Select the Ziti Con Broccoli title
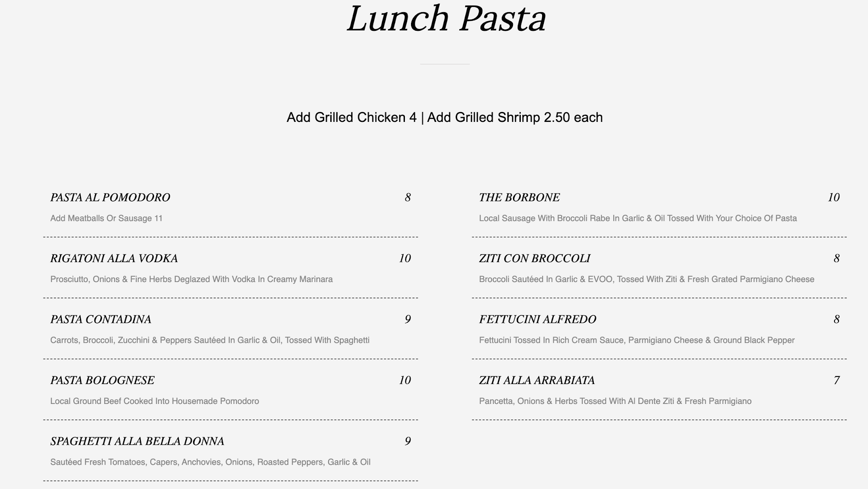The height and width of the screenshot is (489, 868). coord(534,259)
